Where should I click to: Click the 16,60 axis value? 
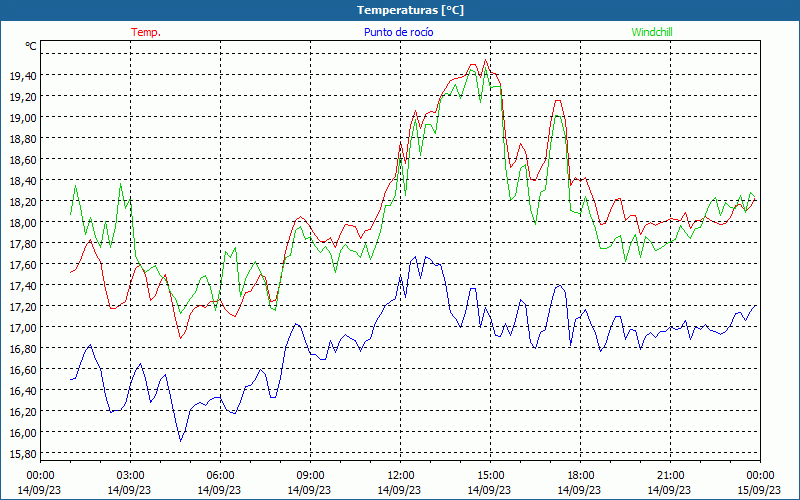(23, 369)
